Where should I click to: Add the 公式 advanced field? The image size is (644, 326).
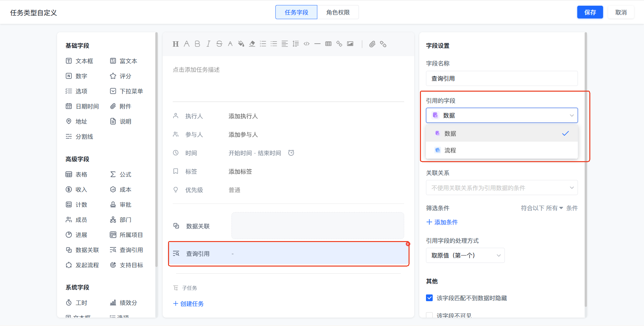[121, 175]
